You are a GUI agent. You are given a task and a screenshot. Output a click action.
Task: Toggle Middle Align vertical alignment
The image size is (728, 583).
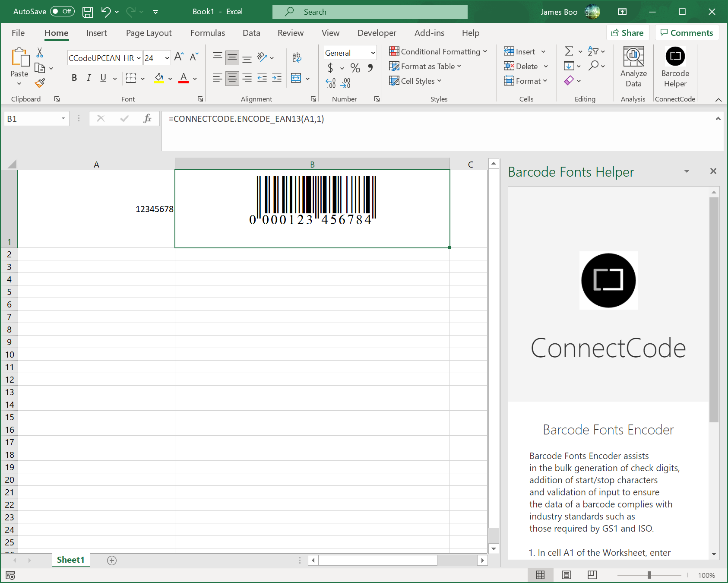[x=232, y=57]
